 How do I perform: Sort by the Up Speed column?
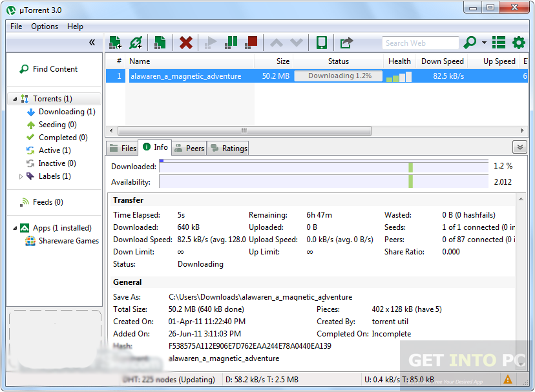pyautogui.click(x=495, y=61)
